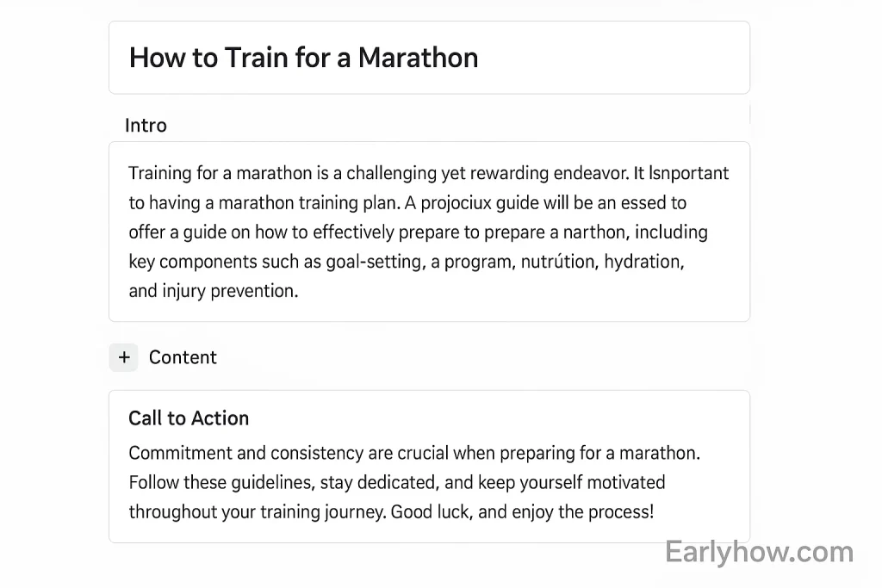Click the line starting "Training for a marathon"
The height and width of the screenshot is (588, 882).
click(x=428, y=173)
